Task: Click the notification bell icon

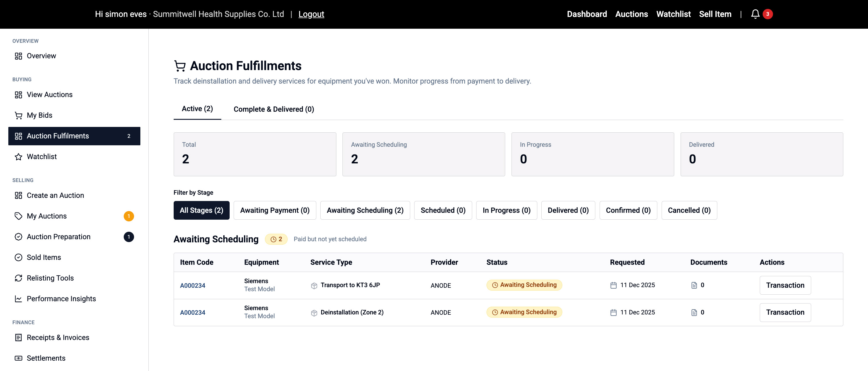Action: 755,14
